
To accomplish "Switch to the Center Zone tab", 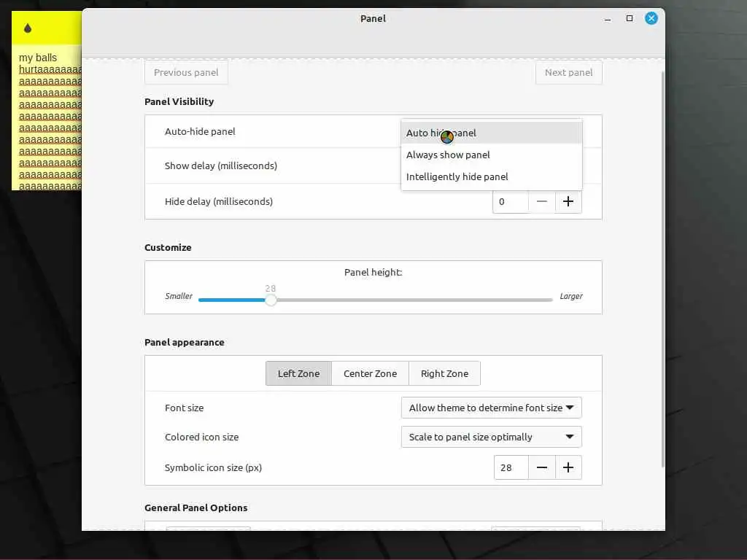I will [x=370, y=373].
